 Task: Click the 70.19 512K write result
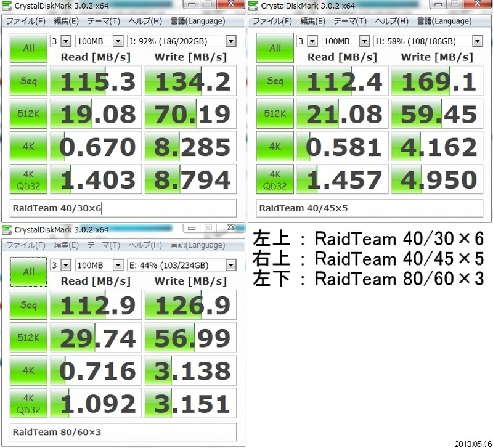(x=190, y=113)
